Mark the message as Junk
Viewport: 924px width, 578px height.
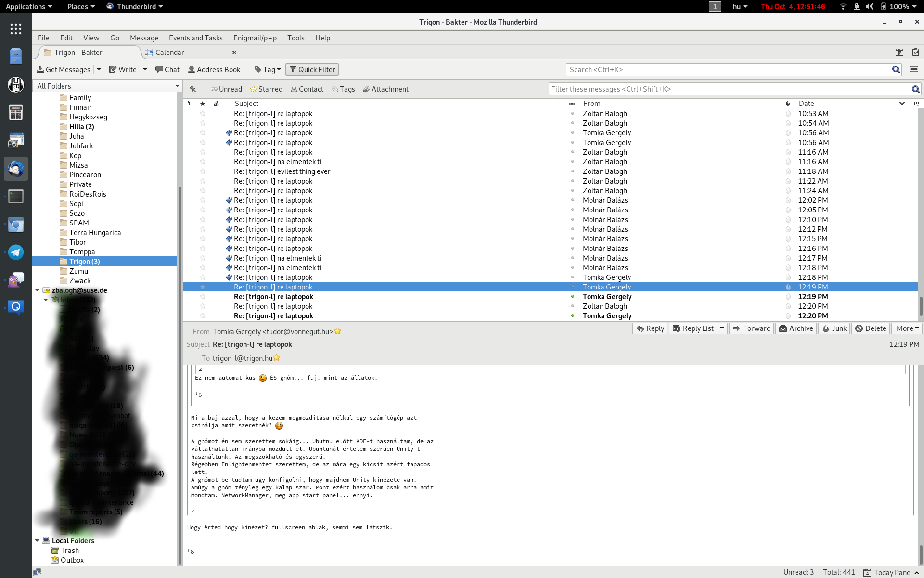(x=834, y=328)
